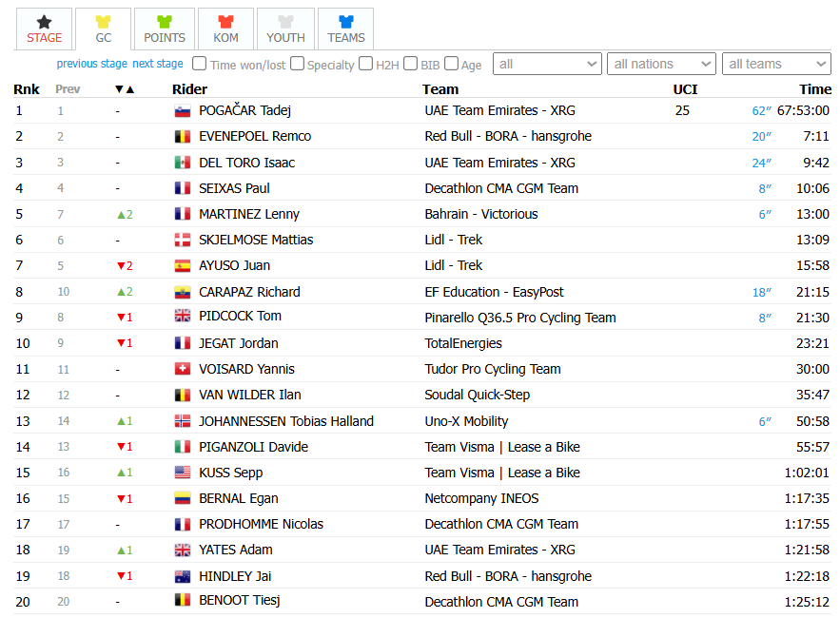Click the green jersey POINTS icon
The width and height of the screenshot is (840, 618).
(x=165, y=22)
